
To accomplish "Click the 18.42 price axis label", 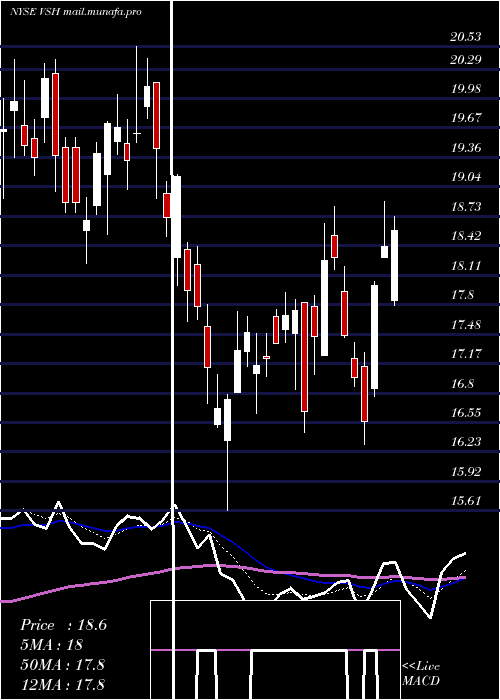I will point(466,236).
